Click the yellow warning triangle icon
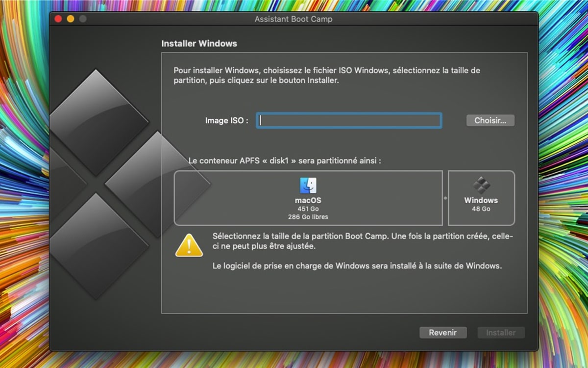Viewport: 588px width, 368px height. (189, 245)
